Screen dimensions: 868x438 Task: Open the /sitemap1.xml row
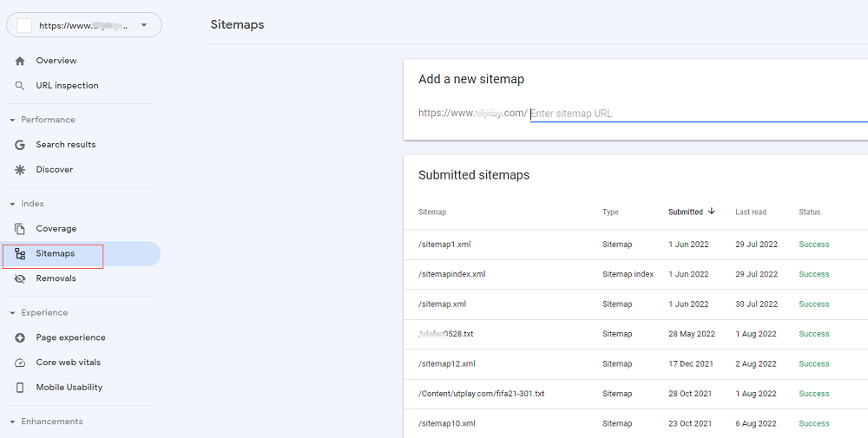point(635,245)
